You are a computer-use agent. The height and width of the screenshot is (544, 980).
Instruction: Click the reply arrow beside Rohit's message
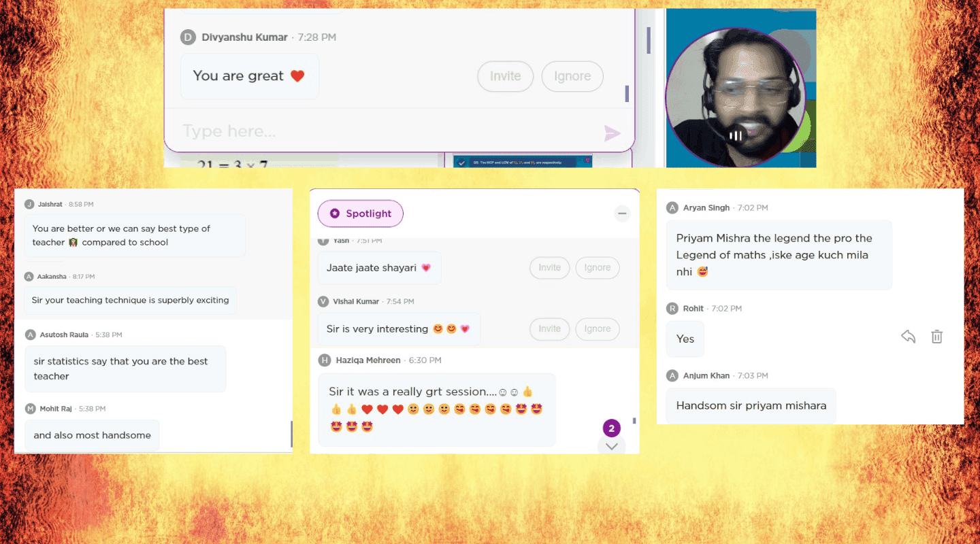[x=908, y=337]
